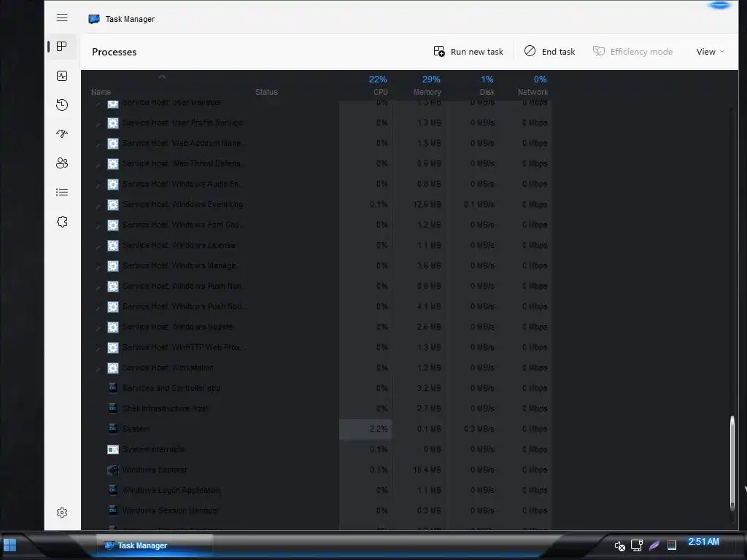747x560 pixels.
Task: Click the End task button
Action: [x=550, y=52]
